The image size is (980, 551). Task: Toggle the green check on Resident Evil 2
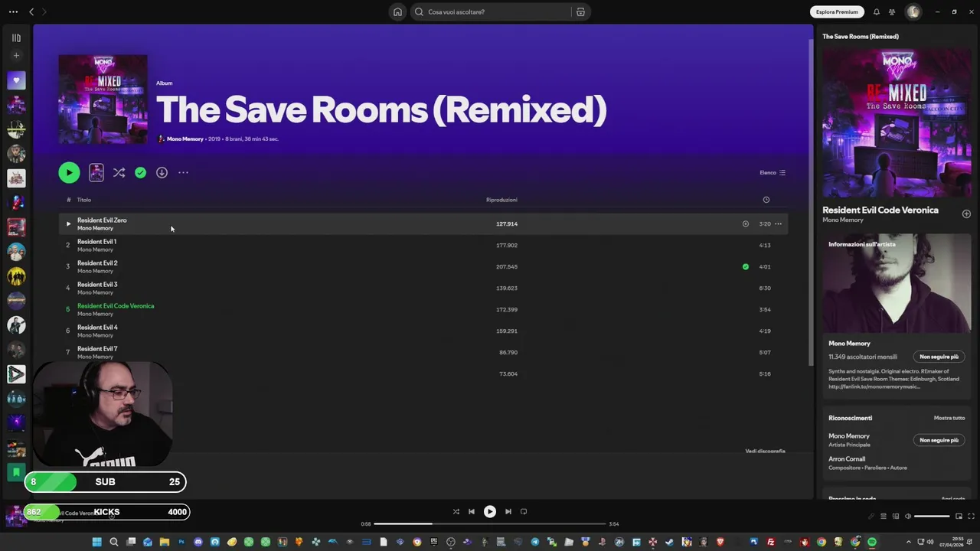(x=745, y=266)
